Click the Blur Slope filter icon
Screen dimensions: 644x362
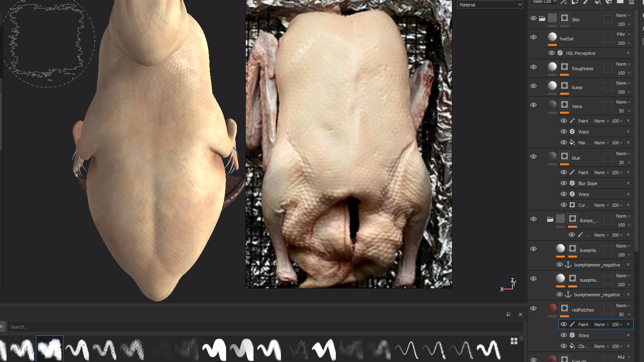[572, 183]
